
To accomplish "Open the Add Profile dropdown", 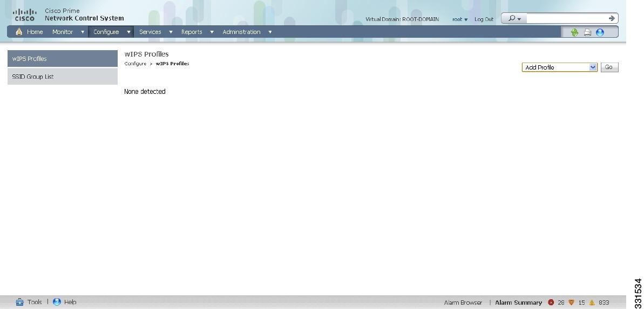I will click(x=559, y=67).
